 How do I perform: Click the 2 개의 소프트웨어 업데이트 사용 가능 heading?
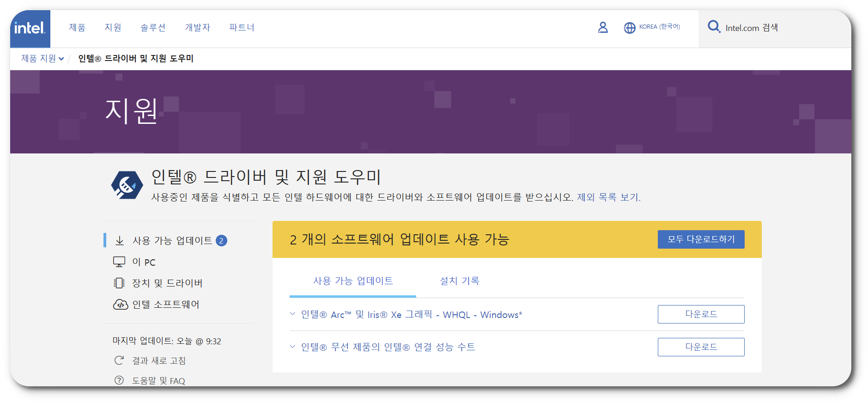pos(399,239)
